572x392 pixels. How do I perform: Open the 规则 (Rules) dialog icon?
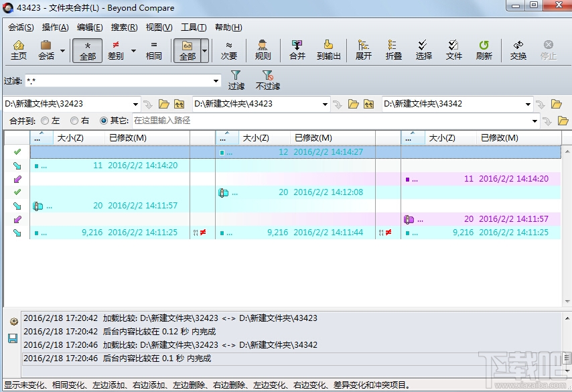(x=262, y=50)
